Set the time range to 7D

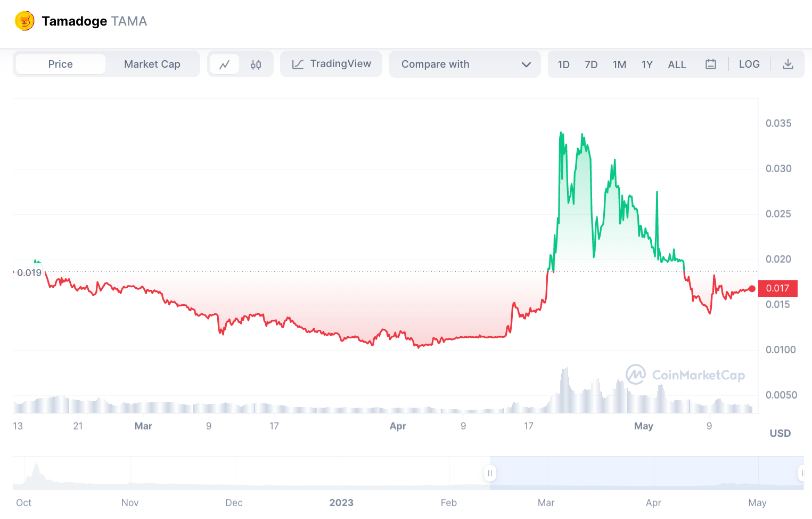(591, 64)
